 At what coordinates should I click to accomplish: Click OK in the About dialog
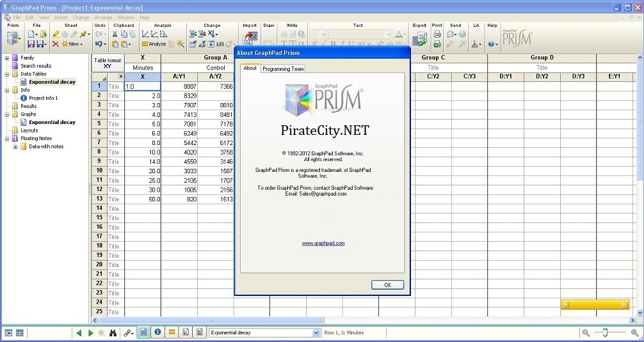point(388,284)
